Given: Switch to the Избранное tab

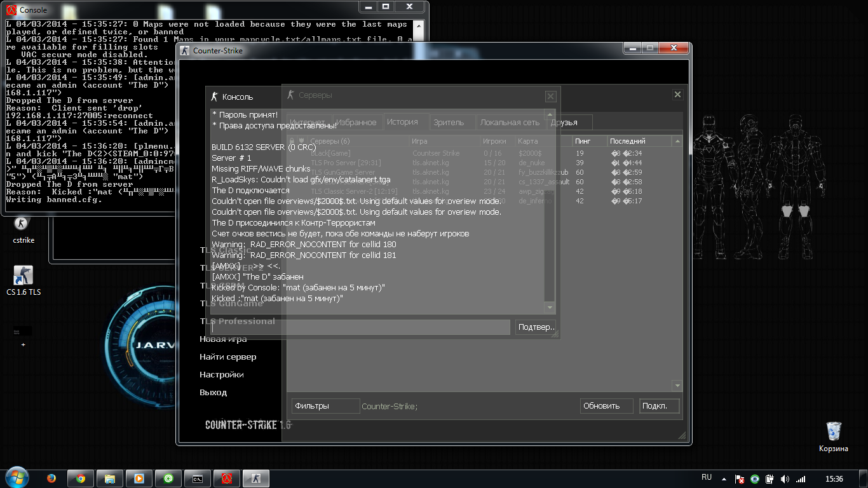Looking at the screenshot, I should click(356, 122).
